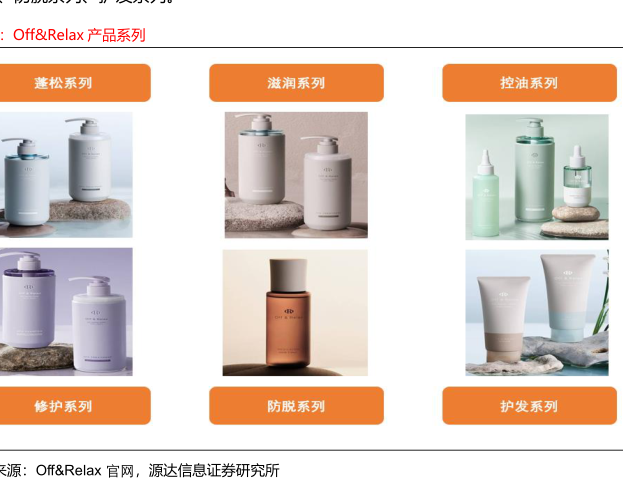Screen dimensions: 623x480
Task: Click the logo on the amber bottle
Action: (289, 311)
